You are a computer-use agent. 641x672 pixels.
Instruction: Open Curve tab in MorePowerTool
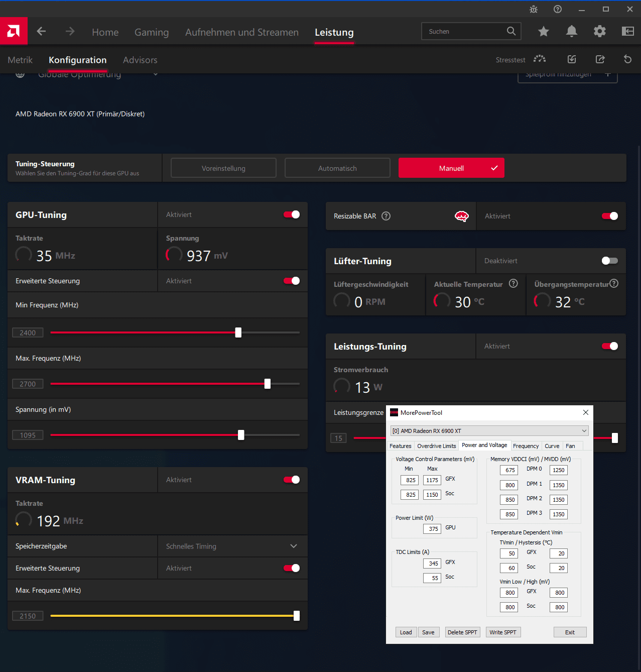(x=552, y=446)
